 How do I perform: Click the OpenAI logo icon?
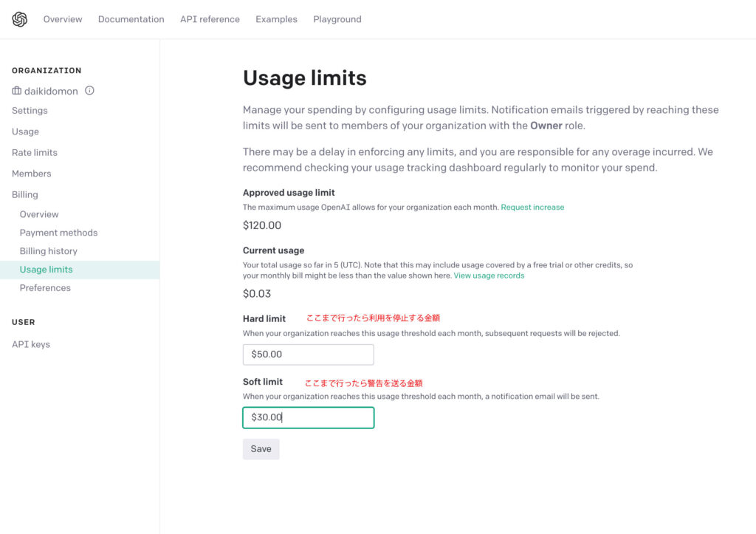point(20,19)
